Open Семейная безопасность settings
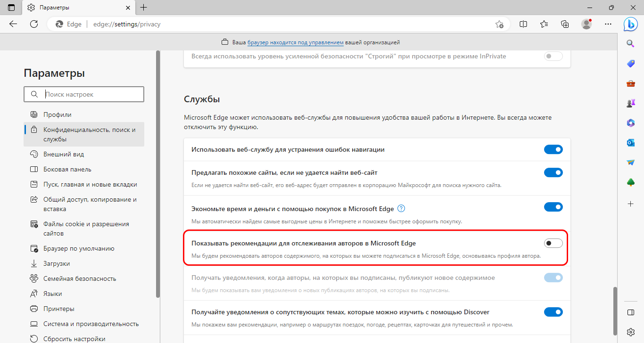644x343 pixels. point(84,278)
